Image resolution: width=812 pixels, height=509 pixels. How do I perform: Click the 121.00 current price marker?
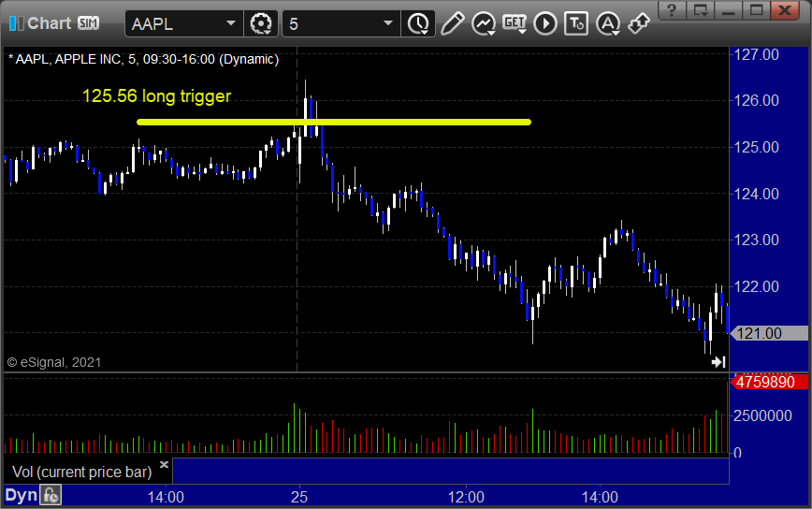(x=769, y=333)
